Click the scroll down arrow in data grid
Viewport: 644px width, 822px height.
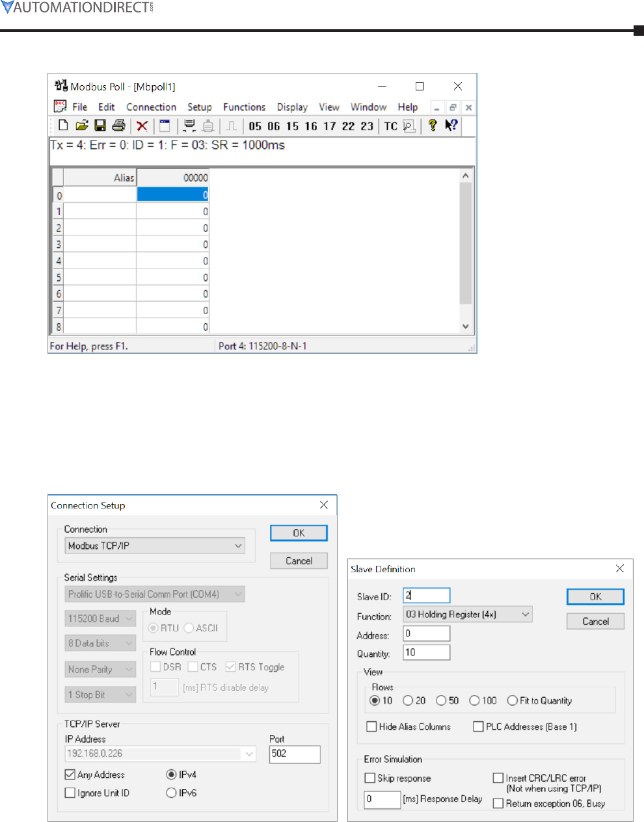(465, 326)
